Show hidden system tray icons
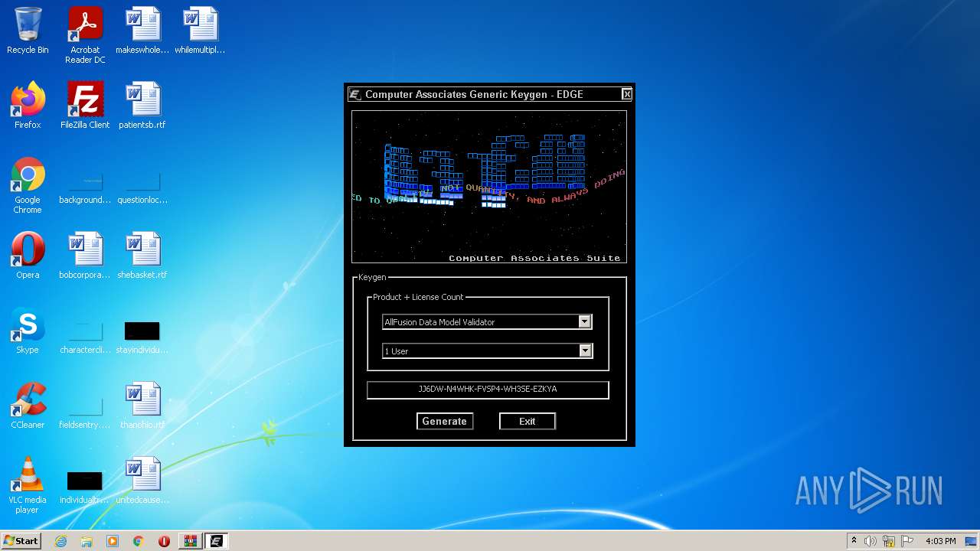The width and height of the screenshot is (980, 551). (x=854, y=541)
